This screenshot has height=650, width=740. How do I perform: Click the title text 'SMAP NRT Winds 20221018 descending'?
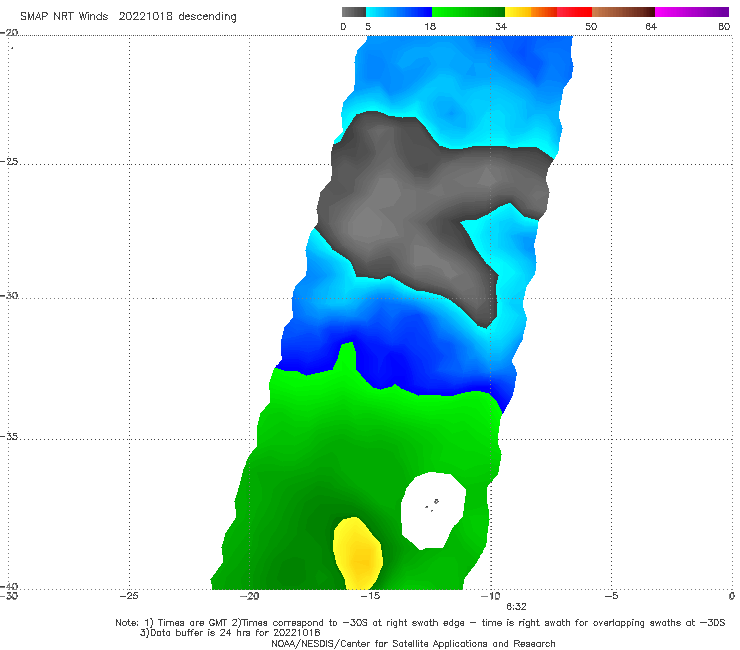coord(128,17)
